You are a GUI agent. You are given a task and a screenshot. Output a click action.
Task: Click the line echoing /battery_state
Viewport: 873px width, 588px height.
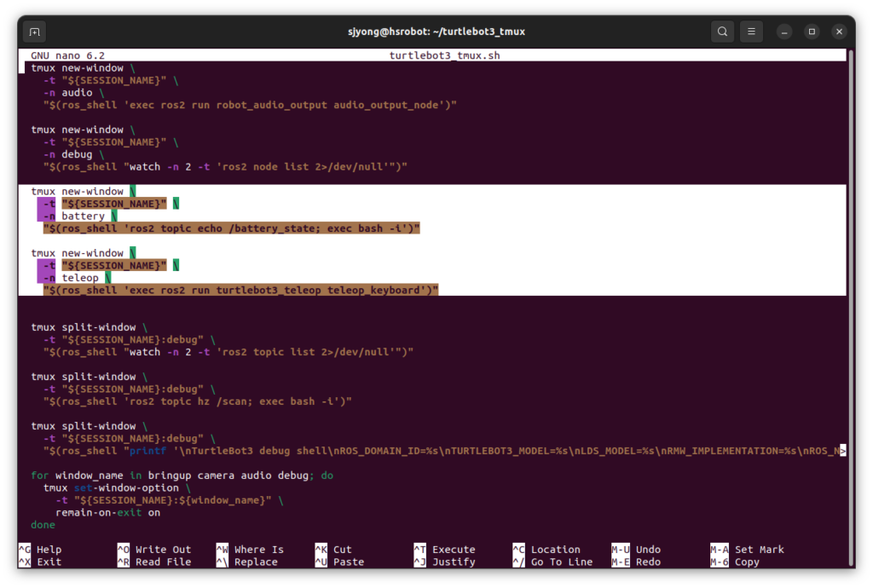(x=232, y=228)
